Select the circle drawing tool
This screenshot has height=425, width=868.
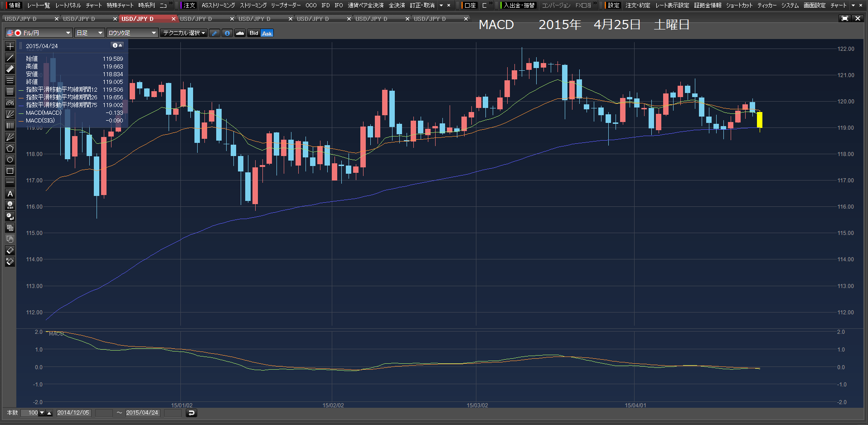click(x=10, y=160)
